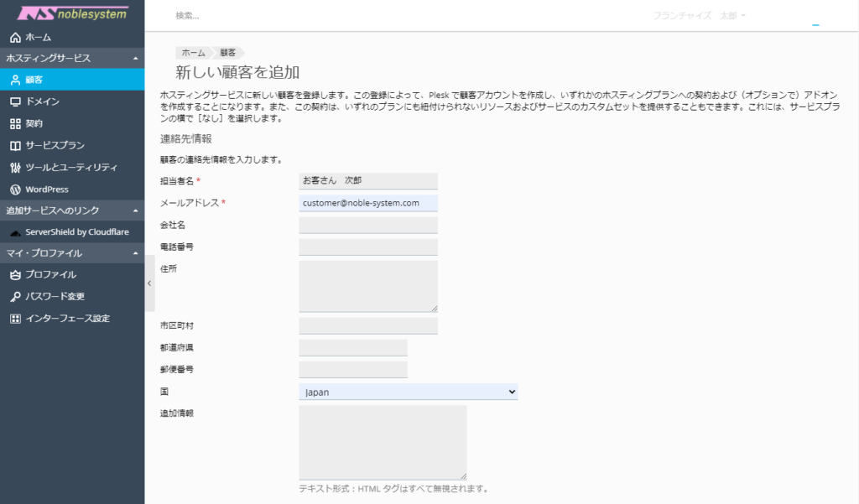
Task: Open Service Plans book icon
Action: coord(15,145)
